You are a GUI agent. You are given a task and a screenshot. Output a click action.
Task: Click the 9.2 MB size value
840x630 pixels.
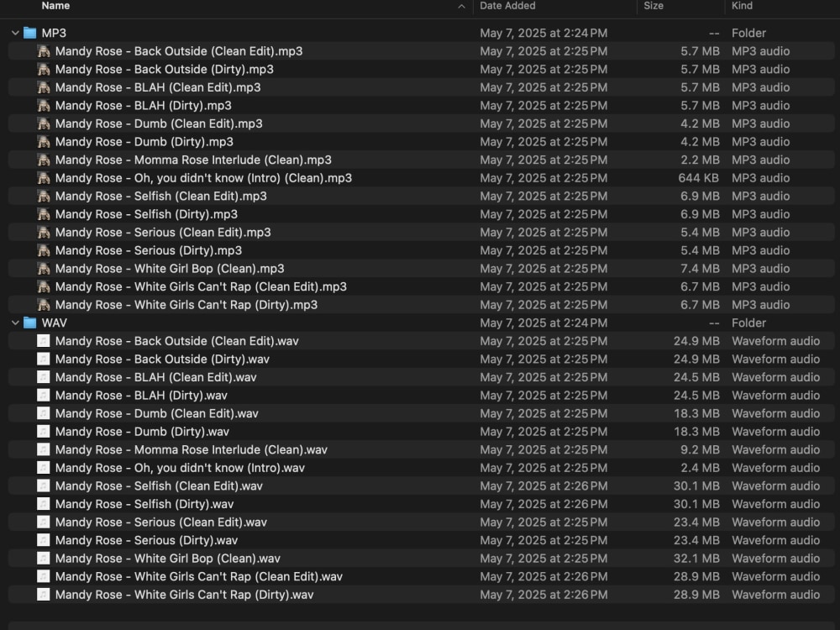click(x=701, y=450)
